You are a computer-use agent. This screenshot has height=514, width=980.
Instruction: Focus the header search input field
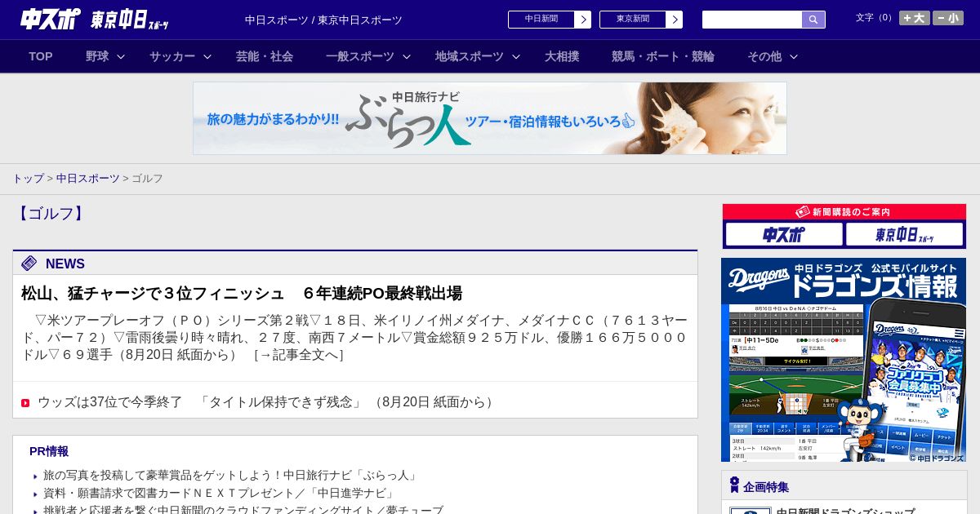coord(752,20)
